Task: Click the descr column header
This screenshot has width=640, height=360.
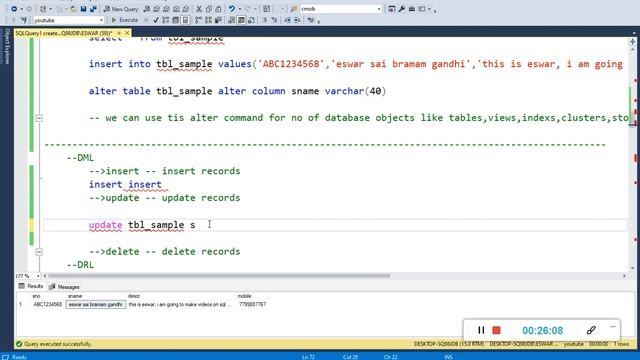Action: pyautogui.click(x=134, y=296)
